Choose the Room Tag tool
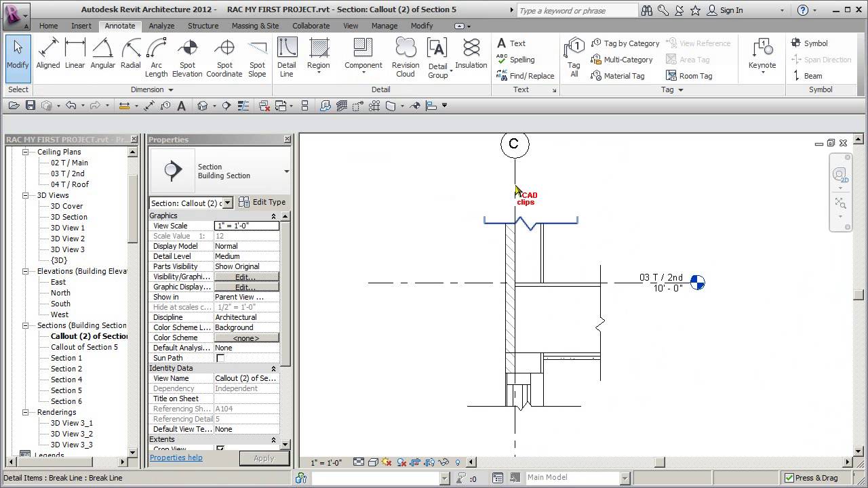Screen dimensions: 868x488 tap(689, 76)
